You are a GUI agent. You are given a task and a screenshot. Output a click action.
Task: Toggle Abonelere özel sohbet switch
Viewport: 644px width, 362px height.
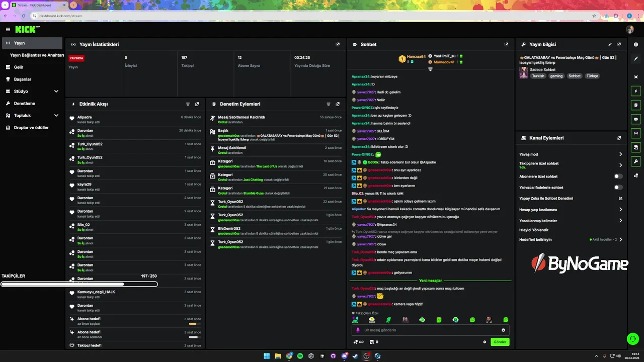pyautogui.click(x=618, y=176)
